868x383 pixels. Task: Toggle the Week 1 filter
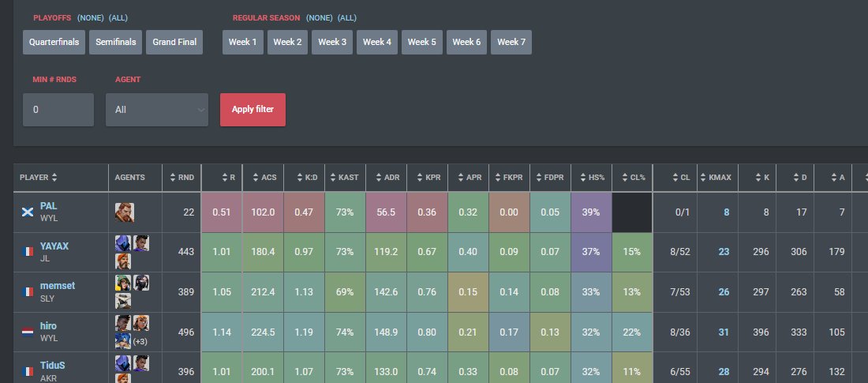pos(243,42)
